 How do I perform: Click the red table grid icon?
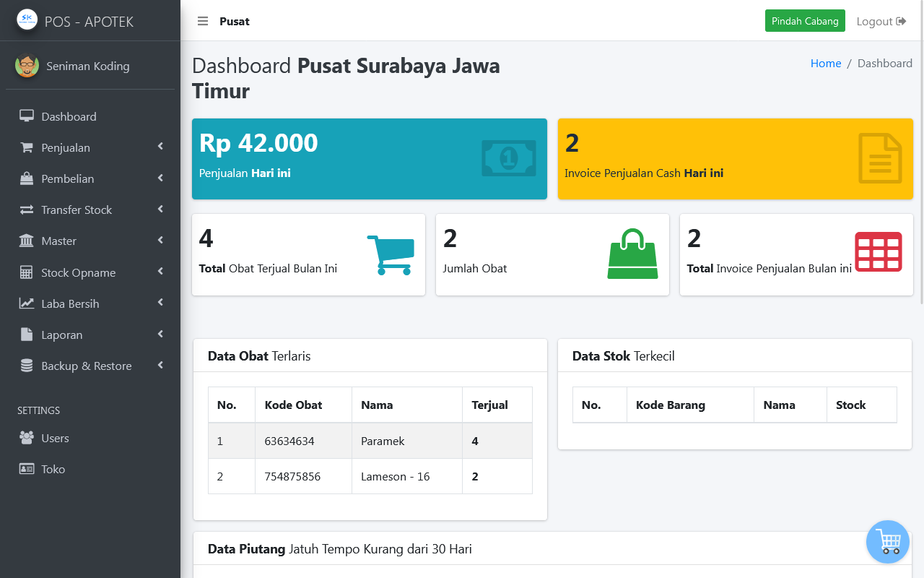coord(879,251)
